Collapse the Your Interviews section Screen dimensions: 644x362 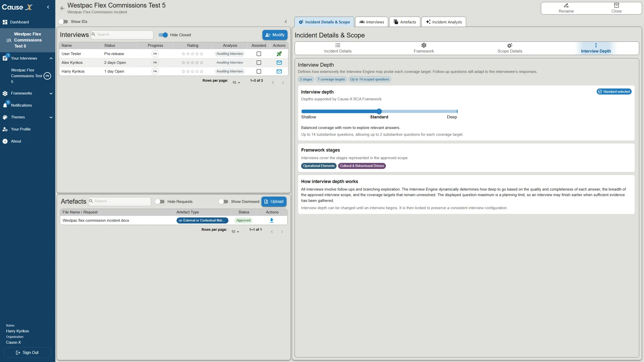51,58
